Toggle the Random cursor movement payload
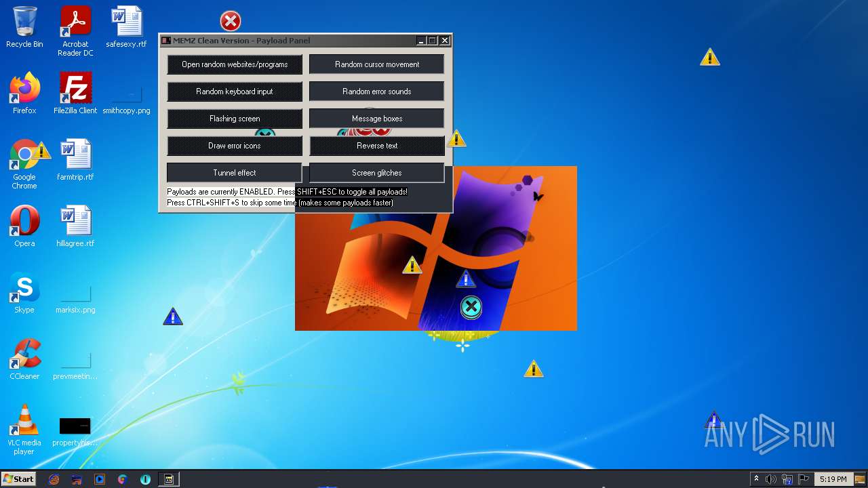This screenshot has width=868, height=488. 377,64
